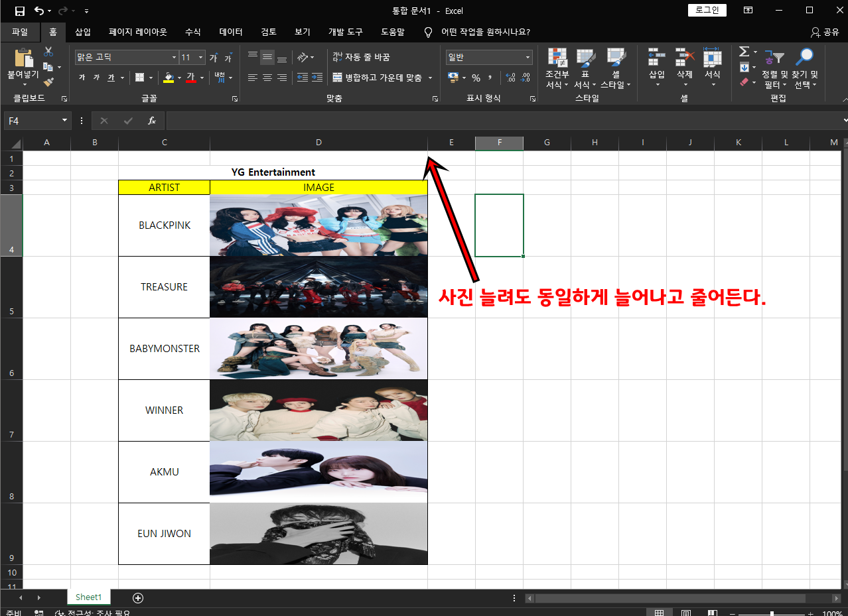
Task: Click the Copy icon in clipboard group
Action: click(48, 67)
